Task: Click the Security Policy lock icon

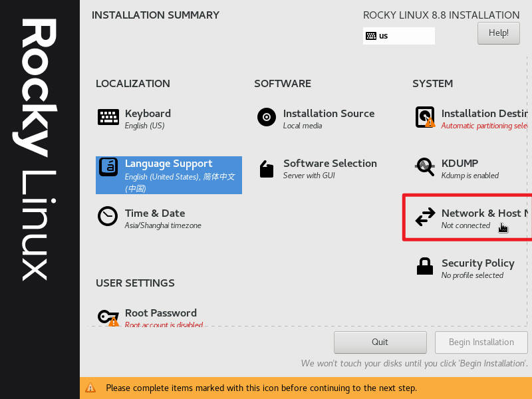Action: [425, 266]
